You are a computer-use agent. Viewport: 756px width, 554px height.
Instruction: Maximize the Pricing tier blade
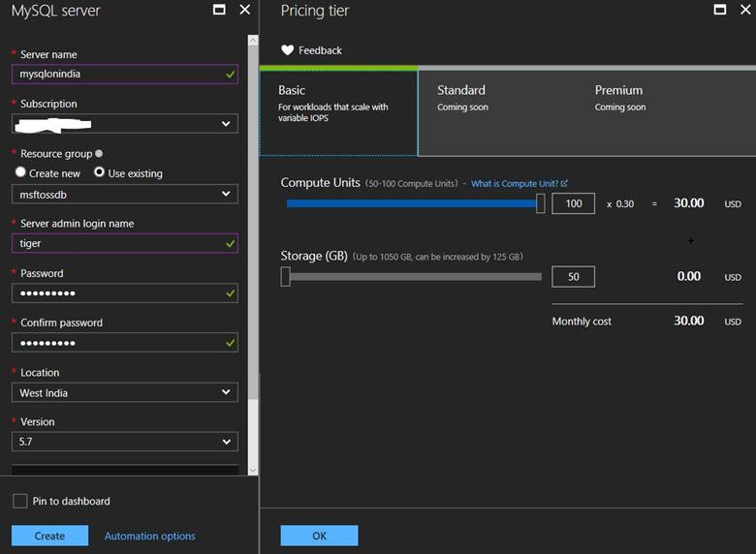[x=720, y=10]
